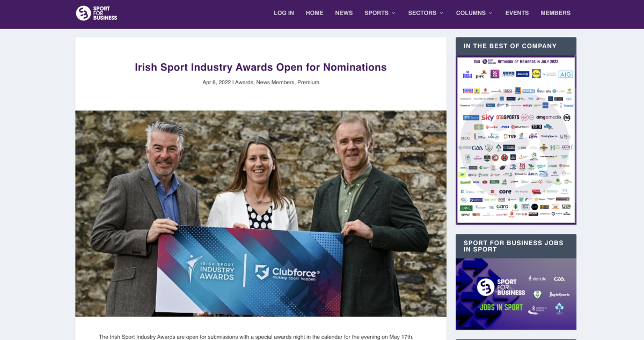Expand the SPORTS dropdown chevron

pos(393,13)
